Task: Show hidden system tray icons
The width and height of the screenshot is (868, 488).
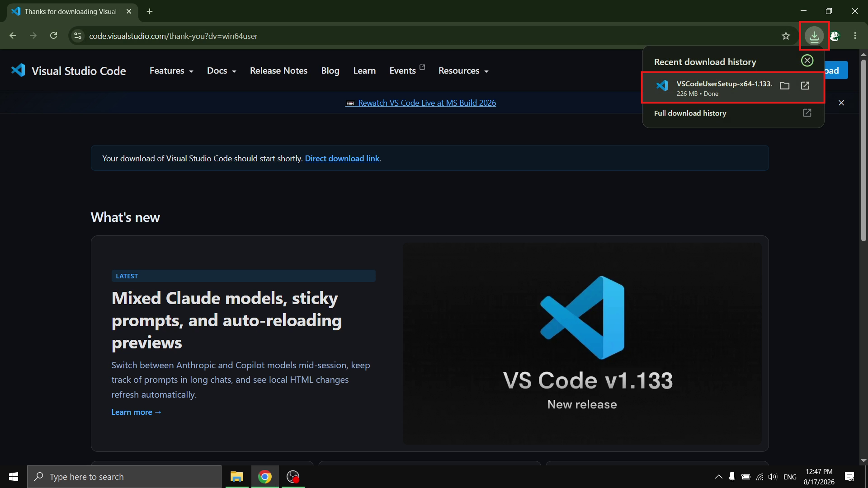Action: [718, 477]
